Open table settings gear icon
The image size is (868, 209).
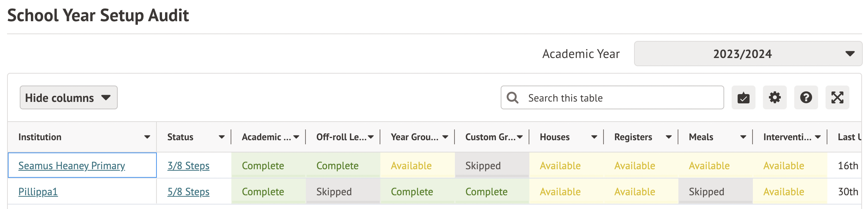(774, 98)
